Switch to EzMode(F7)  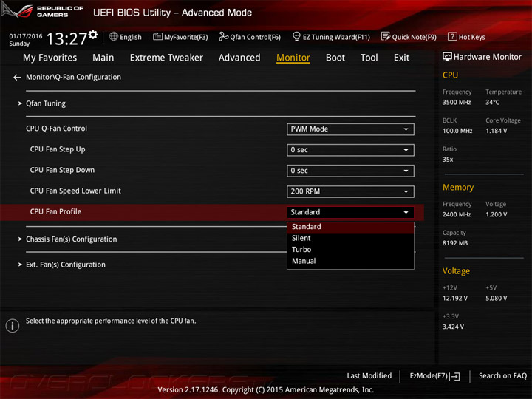point(434,376)
